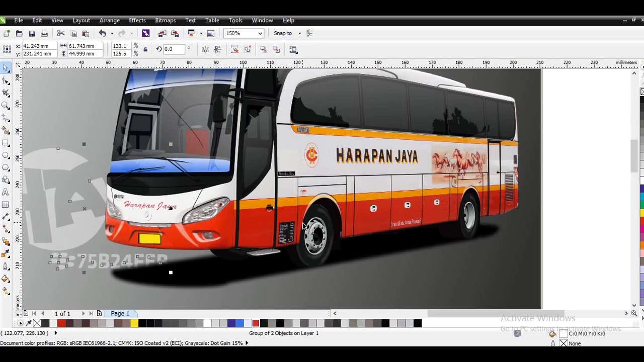The width and height of the screenshot is (644, 362).
Task: Select the Pick tool in the toolbox
Action: point(6,68)
